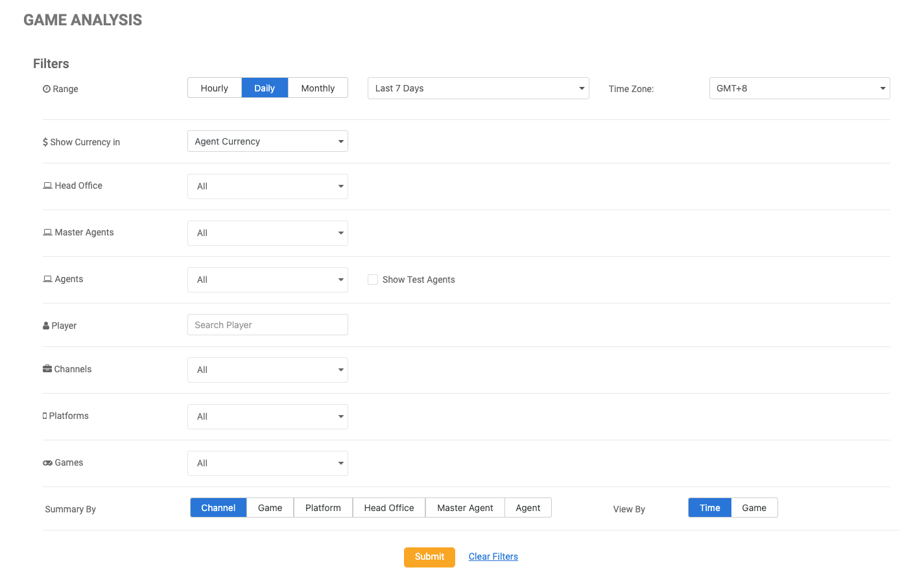Click the dollar icon beside Show Currency
Screen dimensions: 924x585
click(45, 142)
